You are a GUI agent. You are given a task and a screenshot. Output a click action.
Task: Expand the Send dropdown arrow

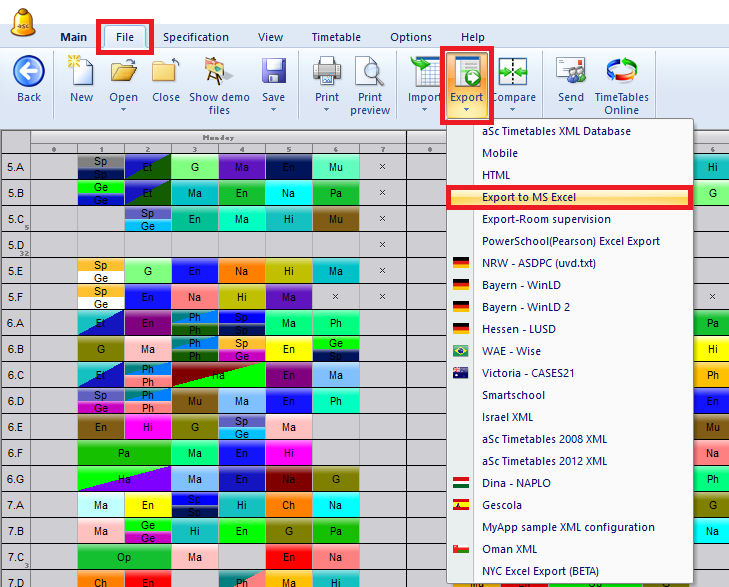point(571,110)
